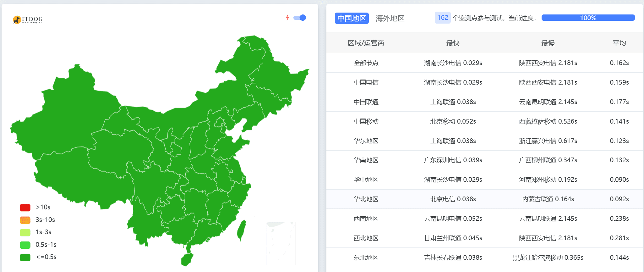Click the red >10s legend swatch
Image resolution: width=644 pixels, height=272 pixels.
click(x=25, y=208)
